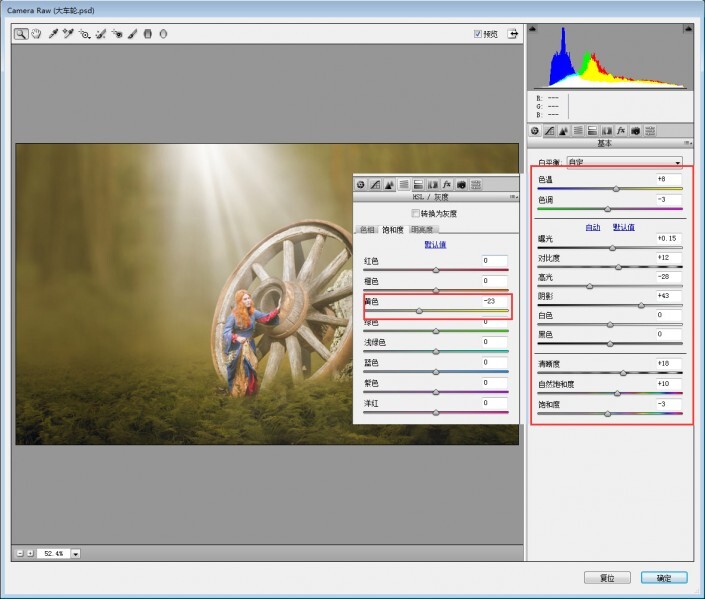The image size is (705, 599).
Task: Open the 白平衡 white balance dropdown
Action: (625, 162)
